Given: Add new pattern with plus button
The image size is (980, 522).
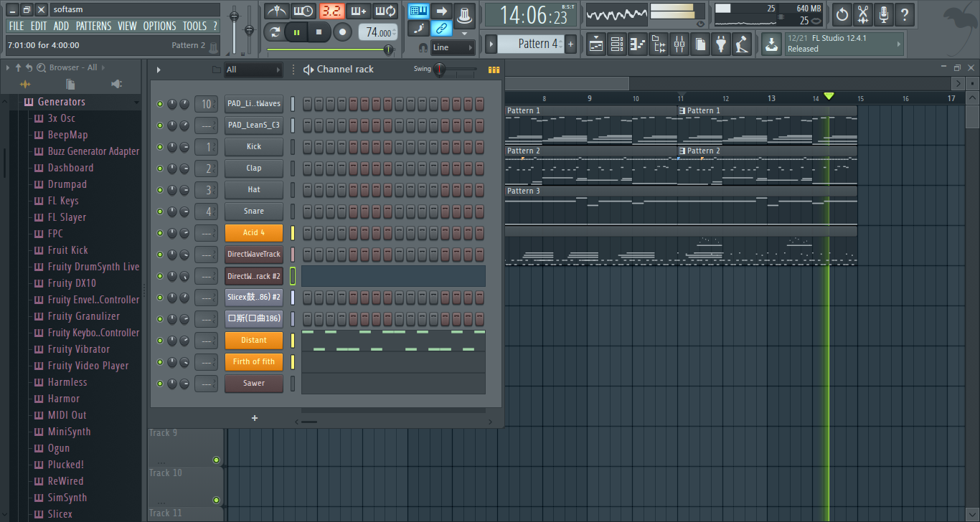Looking at the screenshot, I should (x=571, y=44).
